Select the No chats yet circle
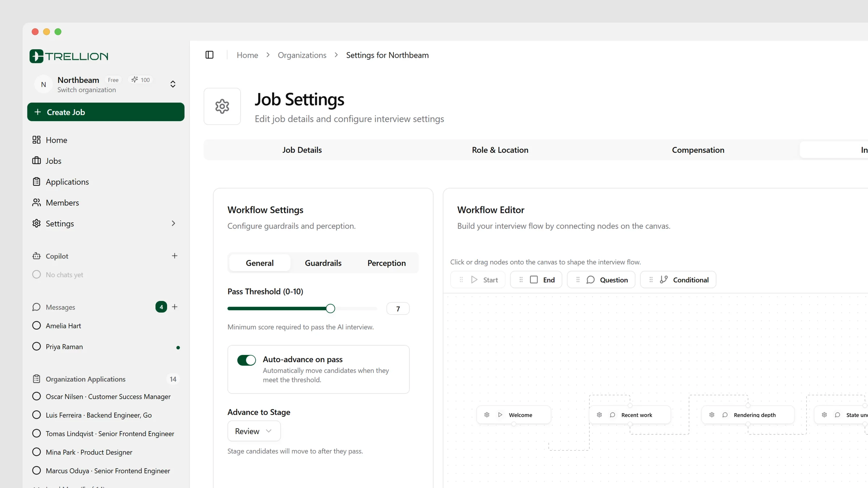868x488 pixels. pyautogui.click(x=37, y=274)
